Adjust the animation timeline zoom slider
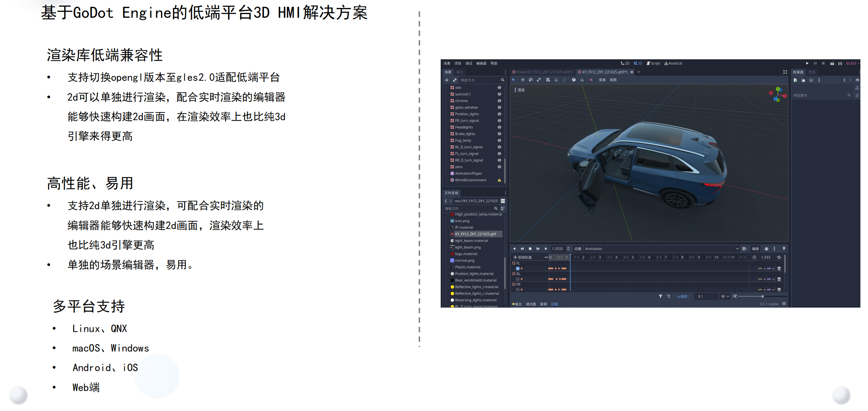This screenshot has height=411, width=868. [762, 296]
